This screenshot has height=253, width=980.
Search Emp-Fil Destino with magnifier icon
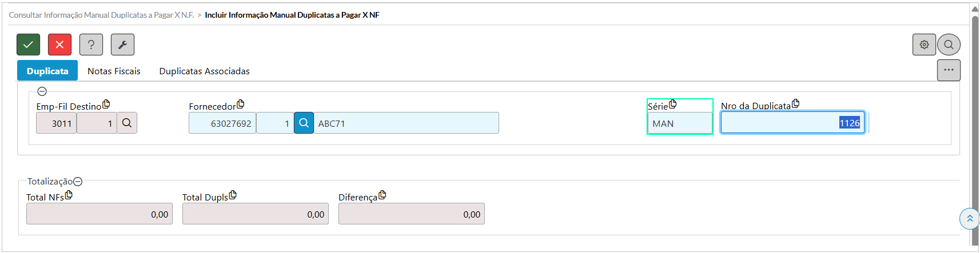tap(127, 123)
